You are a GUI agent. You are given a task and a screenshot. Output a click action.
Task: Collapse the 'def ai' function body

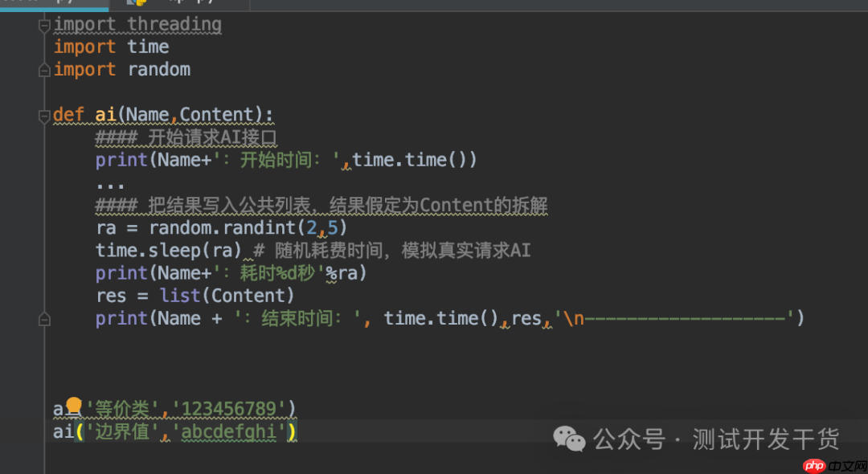click(44, 116)
